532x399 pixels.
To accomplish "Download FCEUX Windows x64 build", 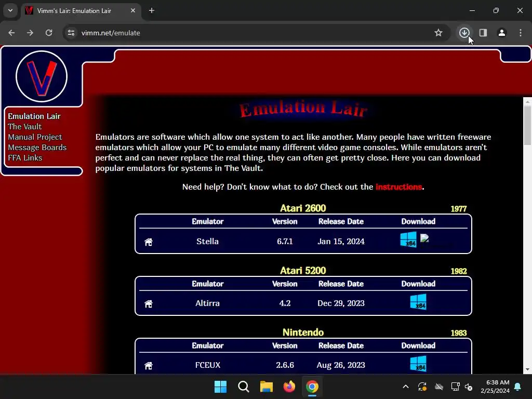I will tap(418, 364).
